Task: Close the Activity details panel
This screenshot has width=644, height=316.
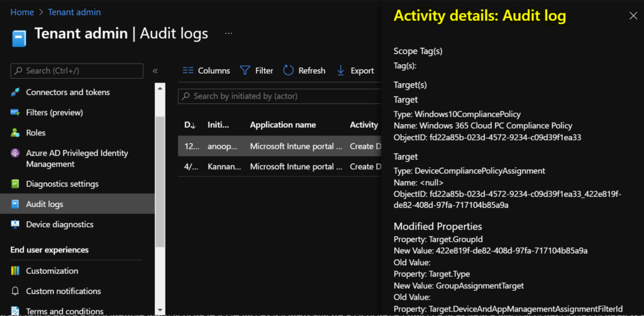Action: [633, 16]
